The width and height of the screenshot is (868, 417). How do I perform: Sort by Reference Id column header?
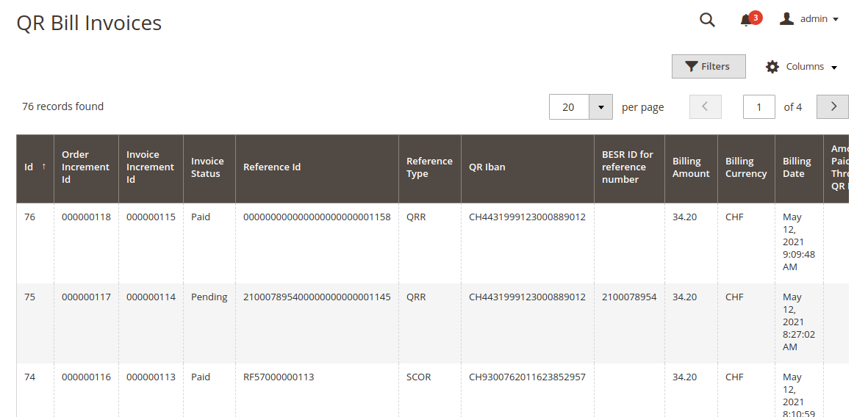[x=272, y=167]
